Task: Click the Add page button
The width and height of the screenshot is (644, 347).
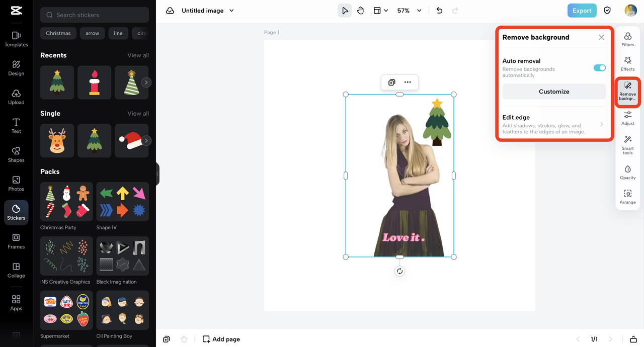Action: [221, 339]
